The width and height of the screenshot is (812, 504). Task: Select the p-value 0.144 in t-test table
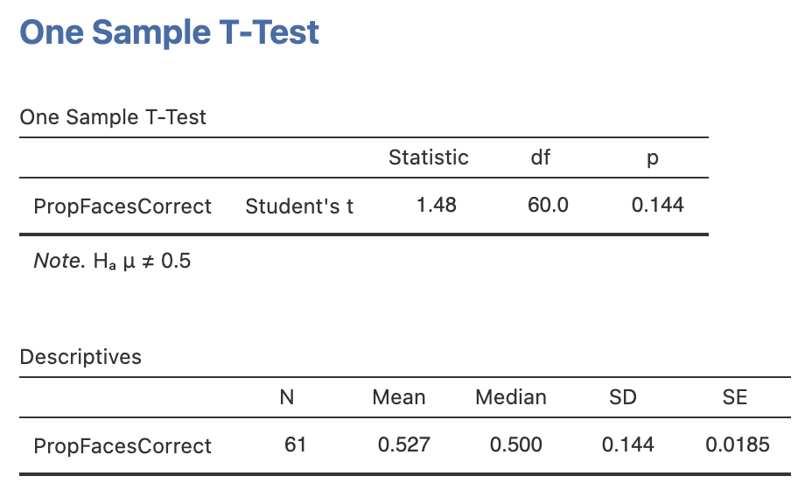point(658,205)
